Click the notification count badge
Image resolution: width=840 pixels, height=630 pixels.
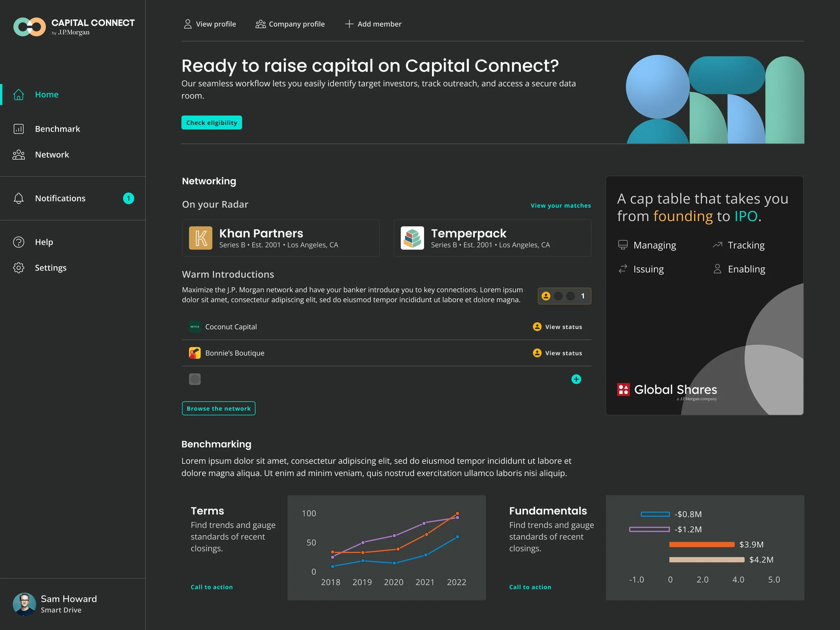(128, 199)
